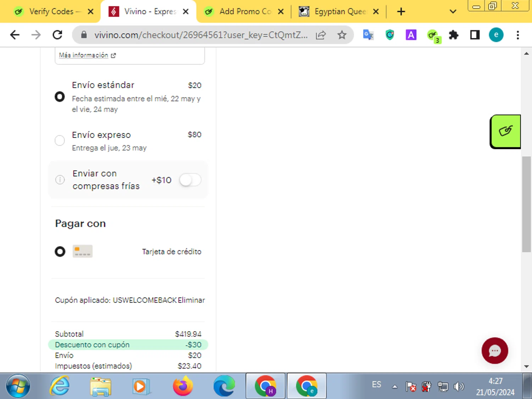
Task: Click the address bar URL field
Action: coord(201,35)
